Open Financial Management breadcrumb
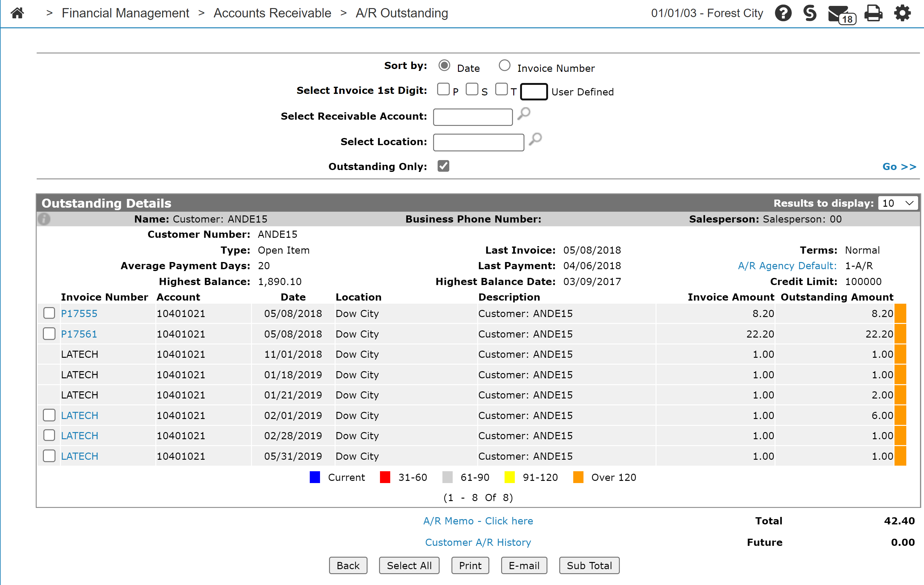The width and height of the screenshot is (924, 585). coord(126,13)
